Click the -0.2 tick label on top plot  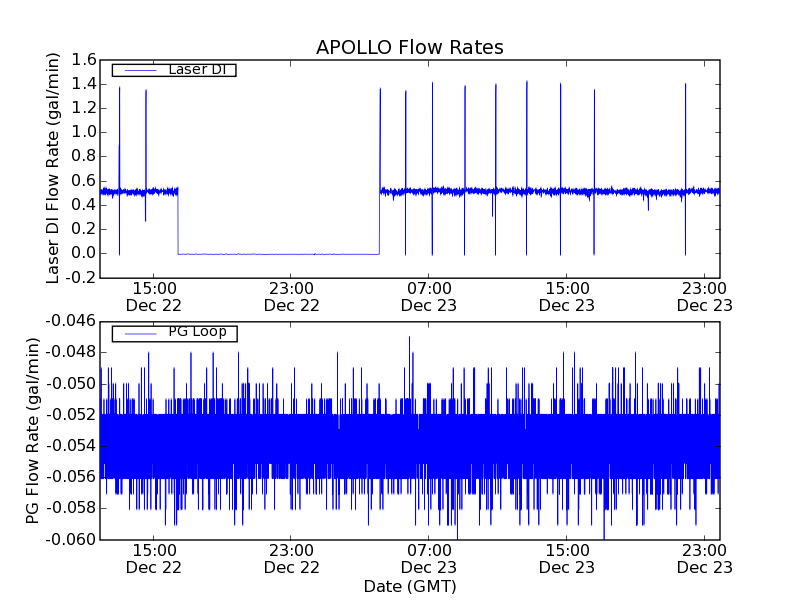[80, 277]
